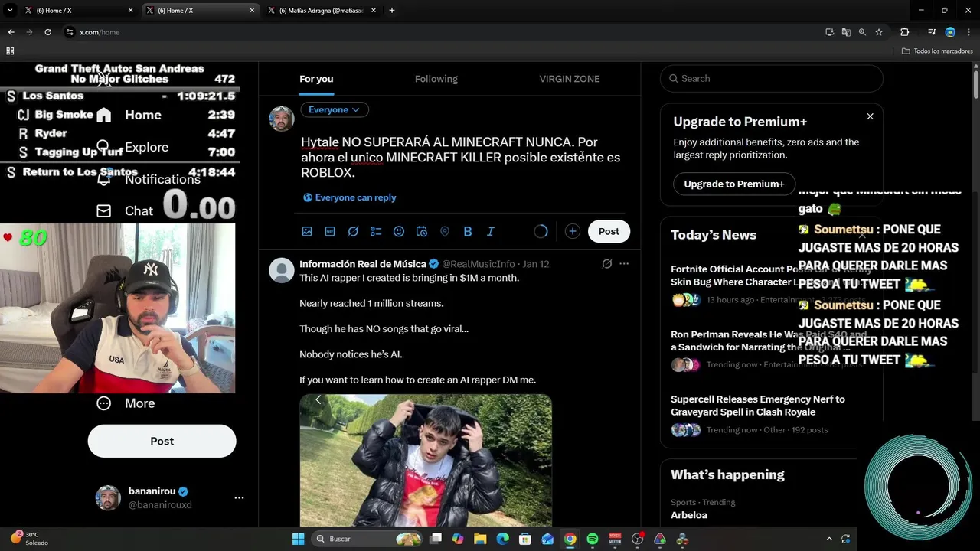Add an image to the tweet

(x=307, y=231)
